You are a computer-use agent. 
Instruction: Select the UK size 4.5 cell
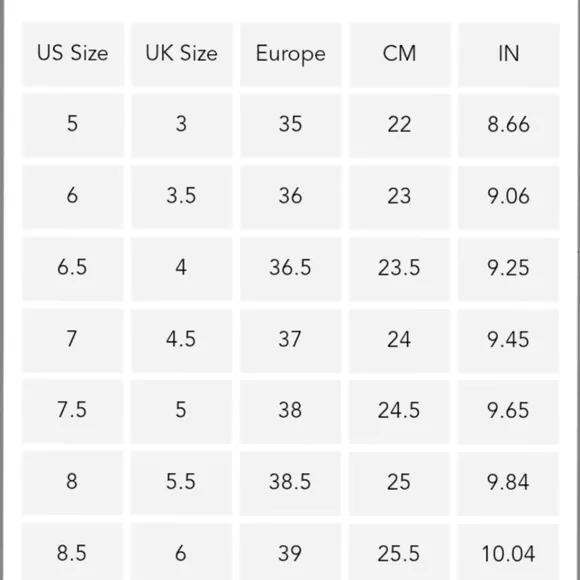[x=182, y=340]
